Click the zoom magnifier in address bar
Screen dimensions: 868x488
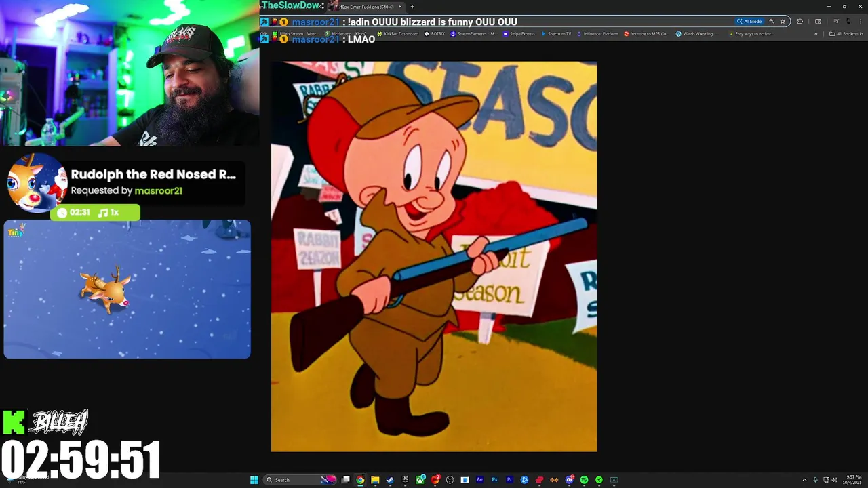click(x=772, y=22)
